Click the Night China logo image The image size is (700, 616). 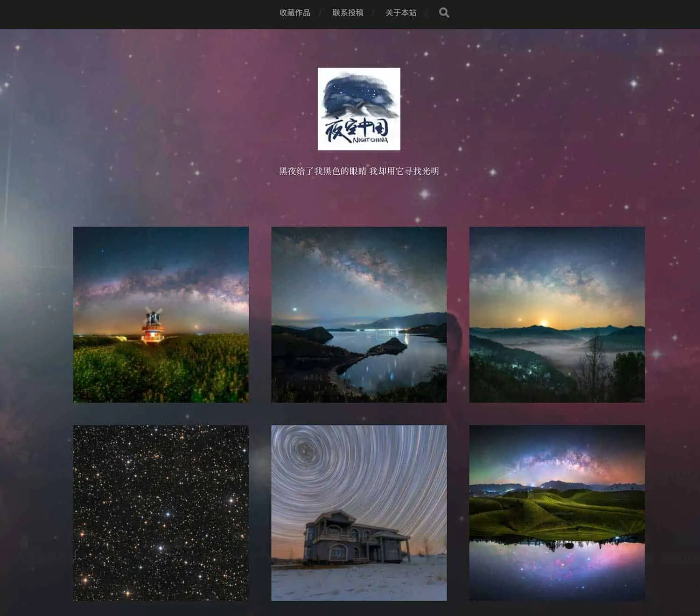[x=359, y=108]
